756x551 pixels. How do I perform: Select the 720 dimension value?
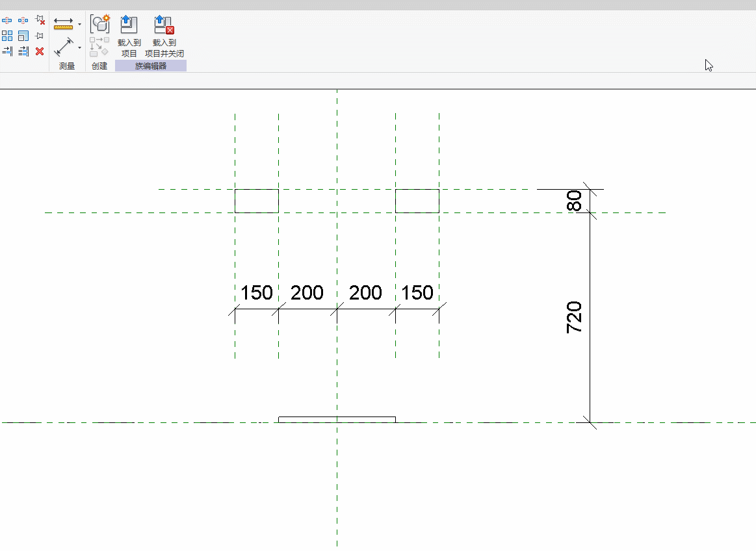click(x=574, y=318)
